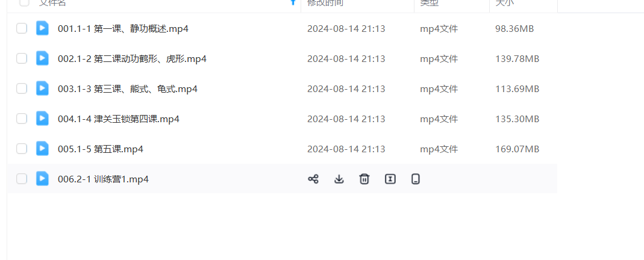
Task: Click video icon beside 003.1-3 第三课、熊式、龟式.mp4
Action: coord(42,88)
